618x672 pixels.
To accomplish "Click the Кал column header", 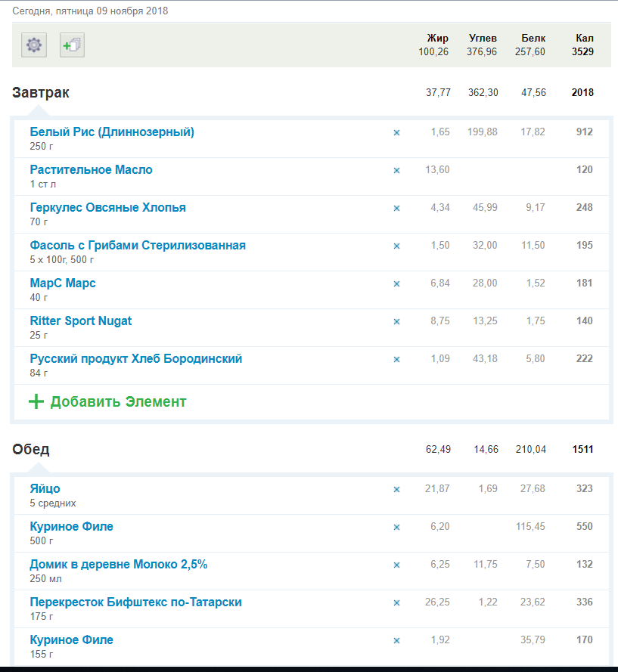I will point(584,39).
